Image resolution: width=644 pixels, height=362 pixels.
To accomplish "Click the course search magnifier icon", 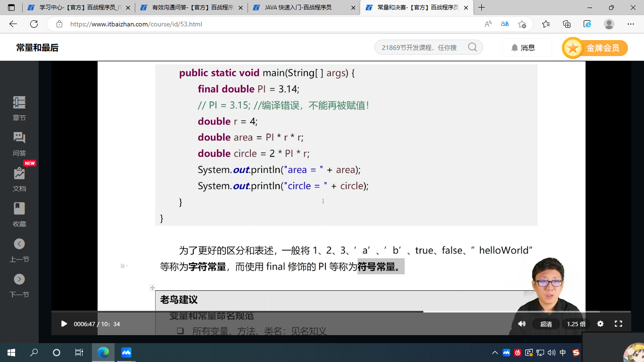I will pyautogui.click(x=472, y=47).
